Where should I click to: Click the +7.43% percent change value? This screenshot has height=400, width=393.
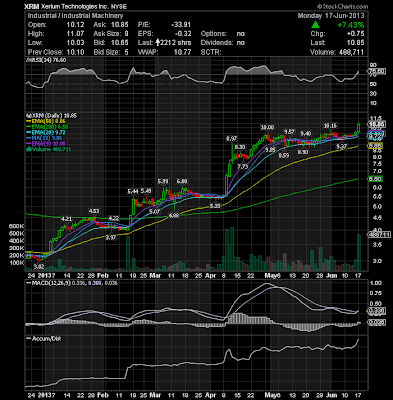(351, 25)
